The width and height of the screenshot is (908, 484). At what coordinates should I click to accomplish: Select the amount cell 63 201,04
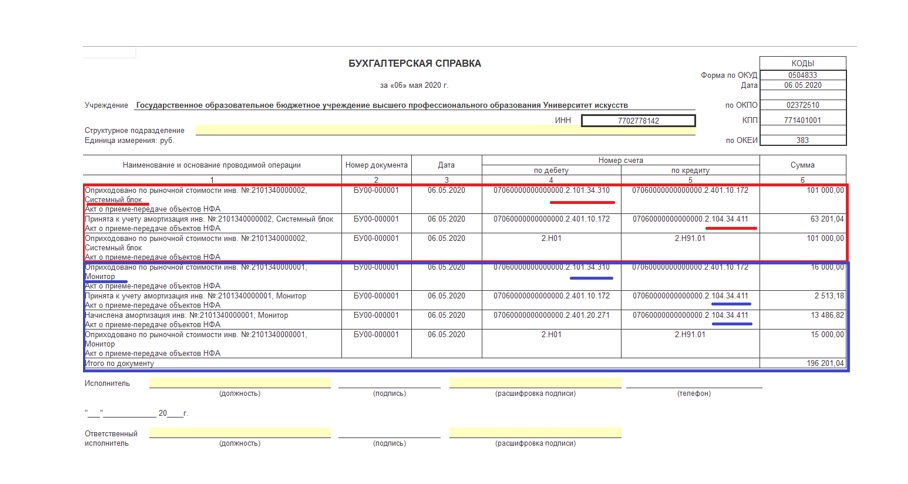[825, 219]
